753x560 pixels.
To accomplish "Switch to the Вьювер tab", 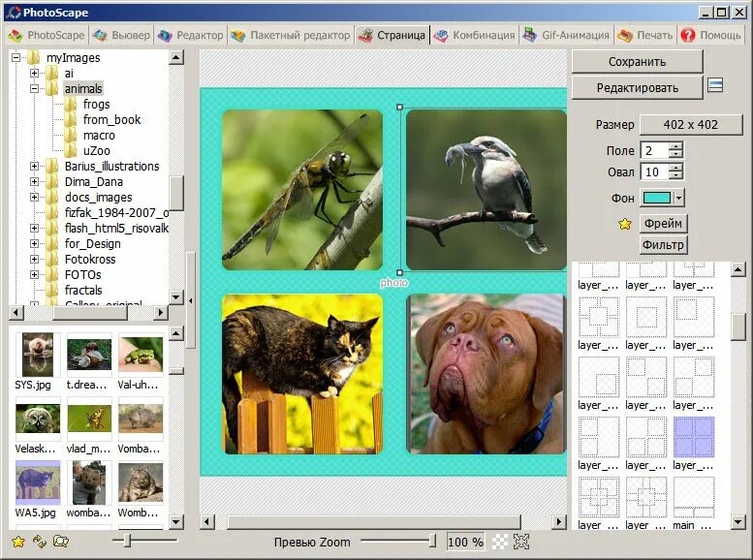I will click(121, 35).
